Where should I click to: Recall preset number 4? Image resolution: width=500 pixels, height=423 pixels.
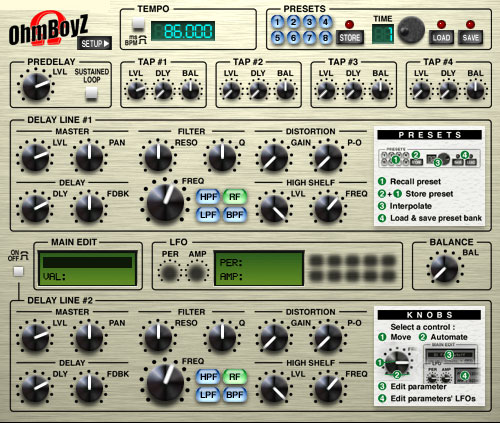coord(325,22)
